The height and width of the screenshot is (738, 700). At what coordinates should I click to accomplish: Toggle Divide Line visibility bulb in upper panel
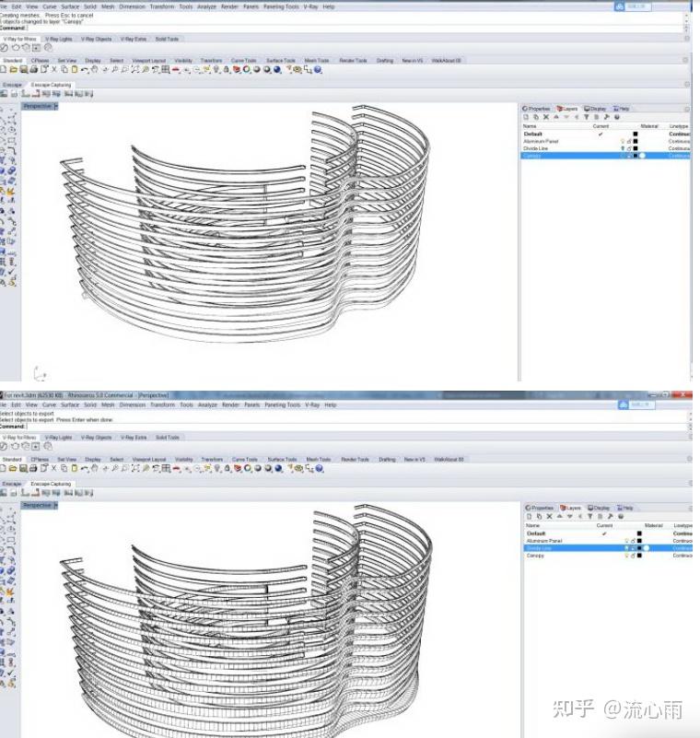coord(623,148)
